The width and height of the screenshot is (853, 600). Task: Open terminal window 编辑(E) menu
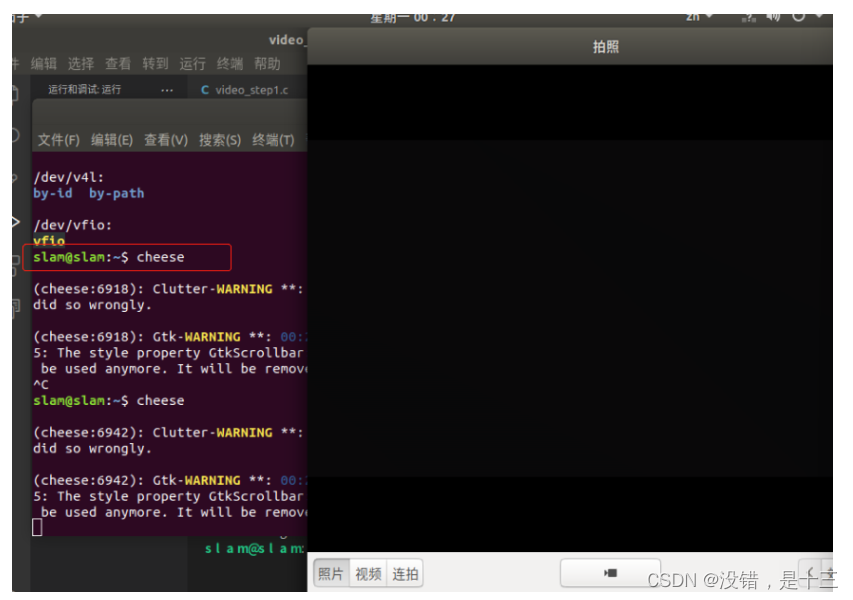click(112, 140)
